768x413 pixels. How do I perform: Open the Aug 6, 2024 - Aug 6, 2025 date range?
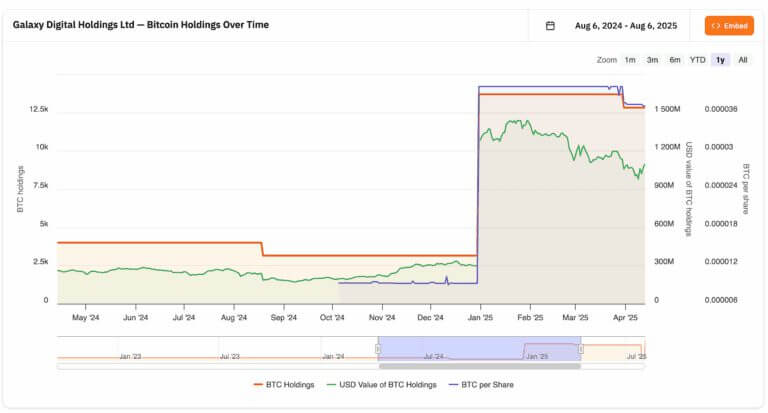(625, 25)
